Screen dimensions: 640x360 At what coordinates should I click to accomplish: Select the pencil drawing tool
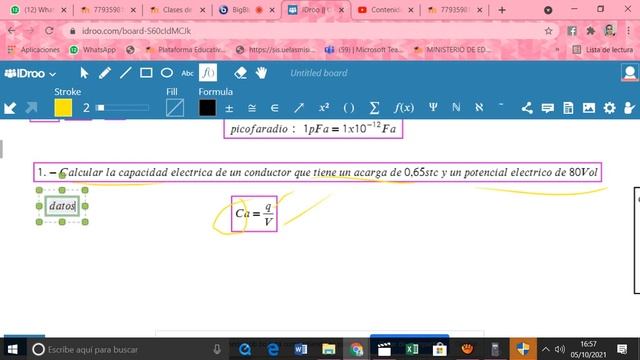click(x=104, y=73)
